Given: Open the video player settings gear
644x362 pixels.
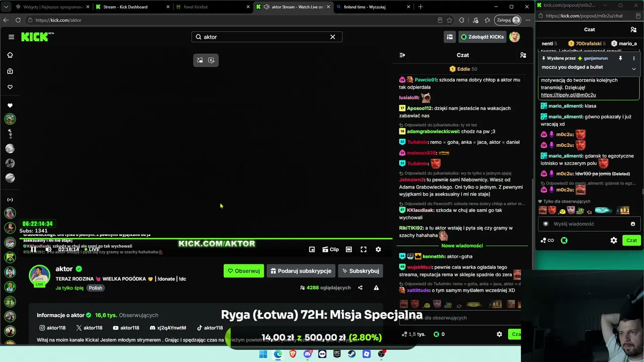Looking at the screenshot, I should click(378, 249).
